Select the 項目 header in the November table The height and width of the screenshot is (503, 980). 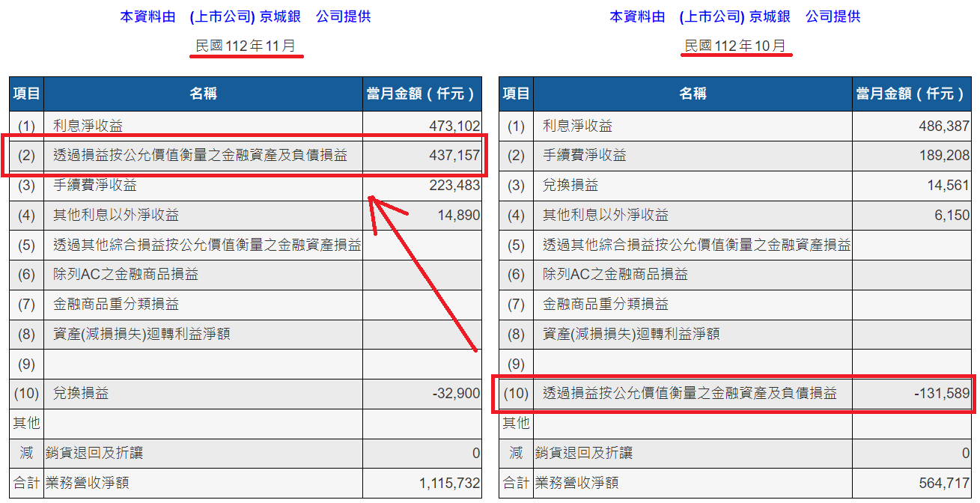click(27, 94)
